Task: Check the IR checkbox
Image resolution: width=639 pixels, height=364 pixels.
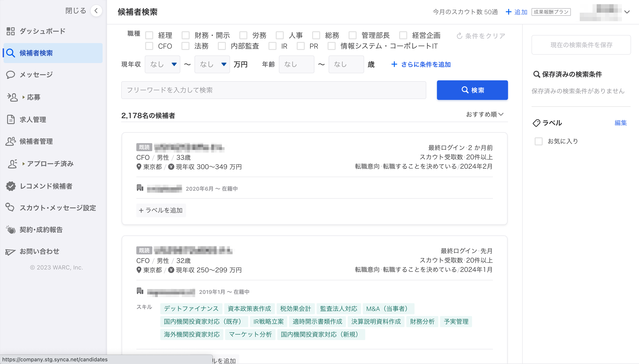Action: (x=272, y=46)
